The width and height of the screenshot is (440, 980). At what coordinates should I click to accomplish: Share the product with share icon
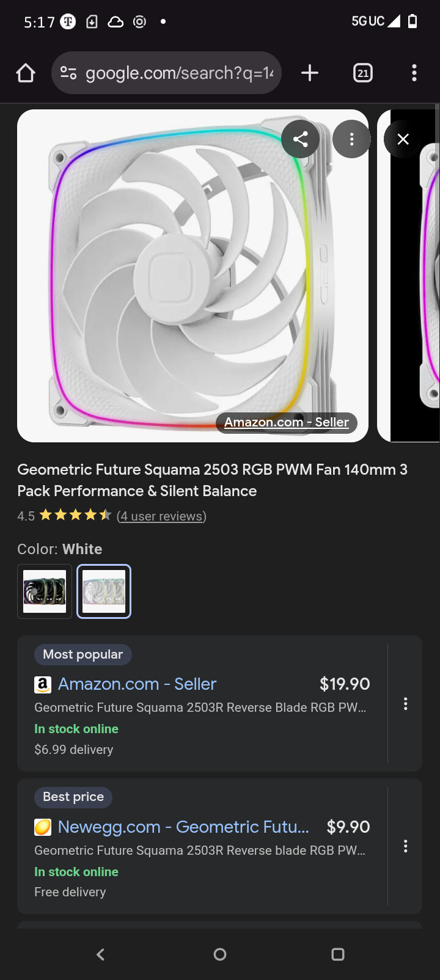click(x=300, y=139)
